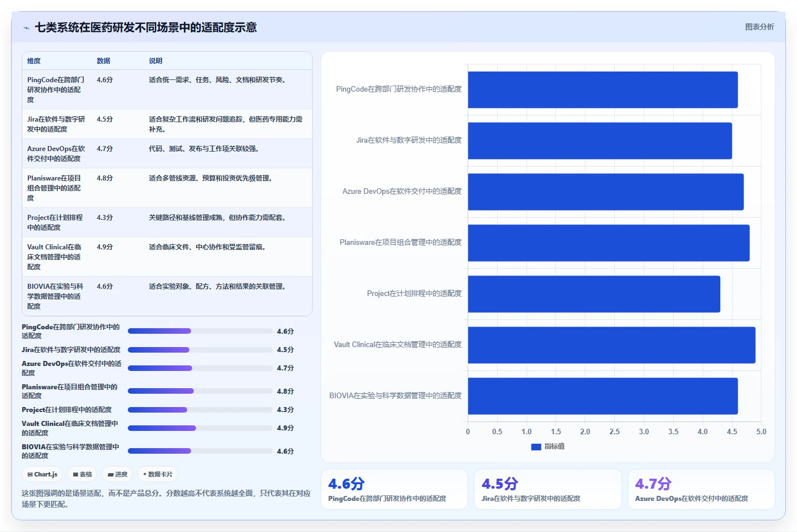Screen dimensions: 797x532
Task: Click the PingCode progress bar showing 4.6分
Action: [200, 331]
